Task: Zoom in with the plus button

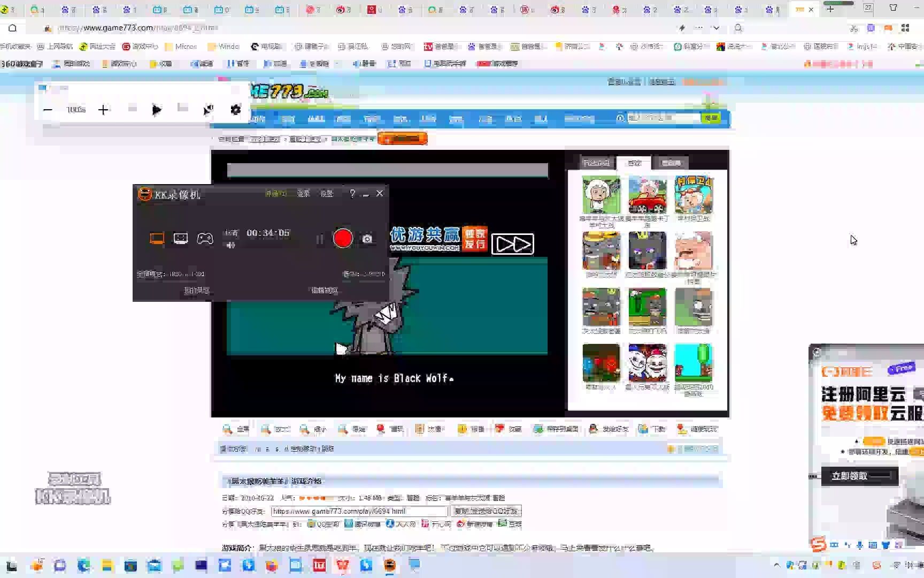Action: pos(103,110)
